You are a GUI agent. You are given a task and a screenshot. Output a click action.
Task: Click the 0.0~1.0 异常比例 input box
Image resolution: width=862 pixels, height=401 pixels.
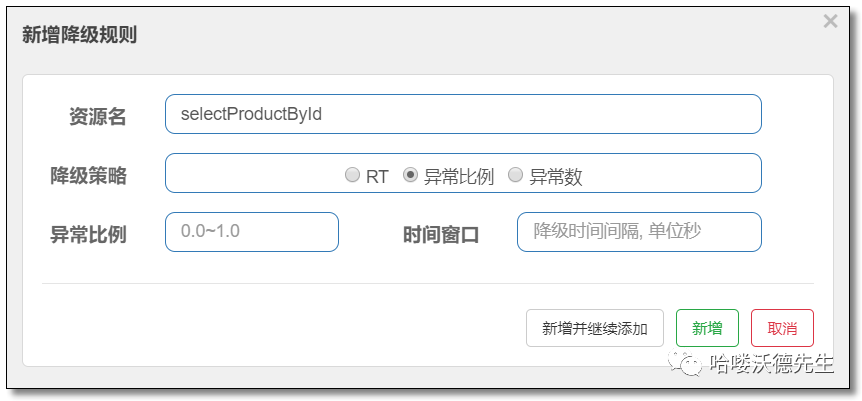click(x=252, y=232)
